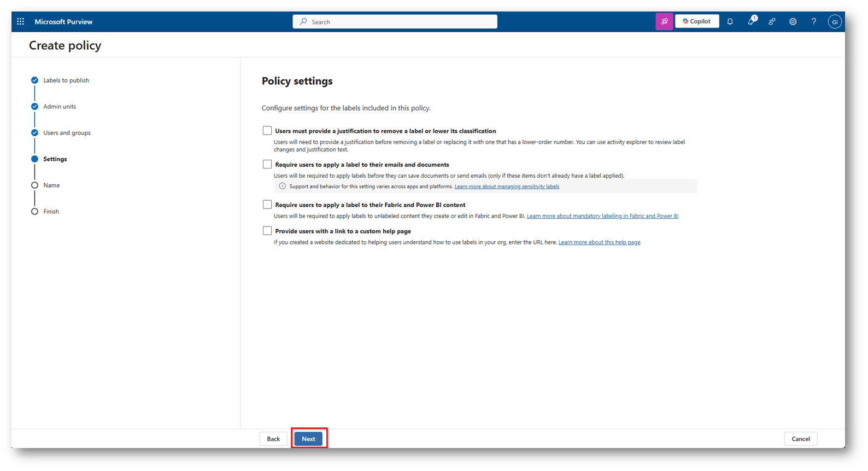Click the search magnifier icon
The width and height of the screenshot is (868, 471).
pos(303,22)
